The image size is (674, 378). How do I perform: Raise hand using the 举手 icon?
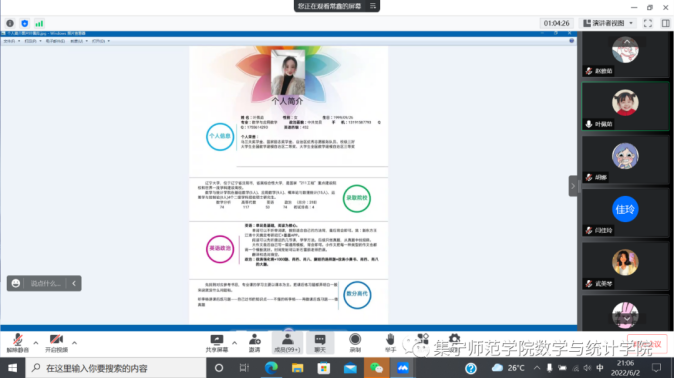click(x=390, y=343)
